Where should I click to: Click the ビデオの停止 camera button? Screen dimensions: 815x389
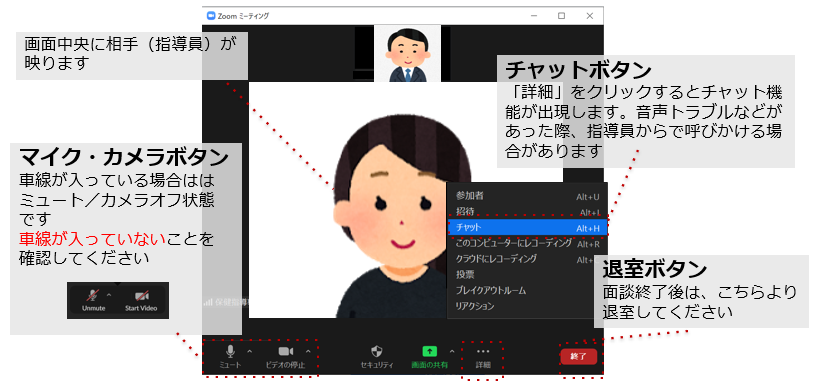point(285,357)
